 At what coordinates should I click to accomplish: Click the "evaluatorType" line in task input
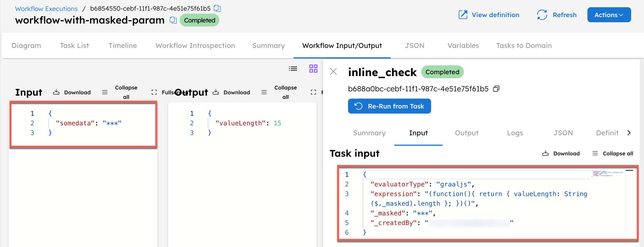pos(422,184)
